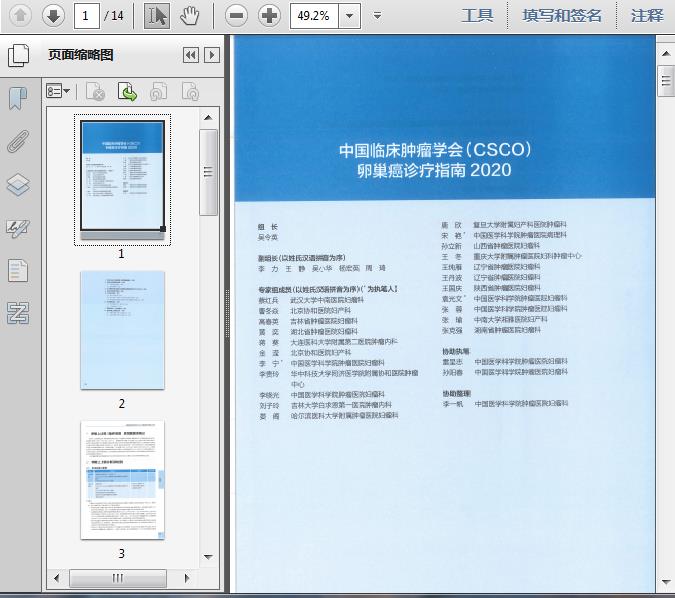Click thumbnail horizontal scrollbar right arrow
Screen dimensions: 675x598
[187, 578]
